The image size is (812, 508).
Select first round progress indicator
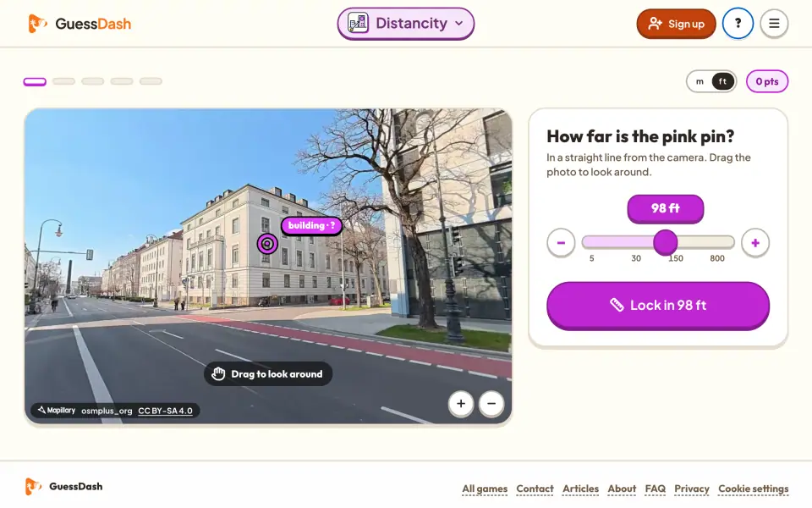click(x=35, y=81)
